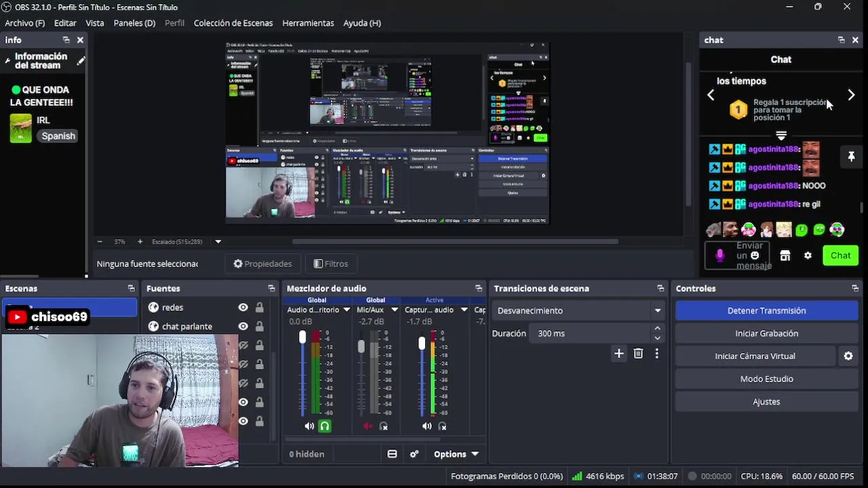The width and height of the screenshot is (868, 488).
Task: Show next chat leaderboard item
Action: coord(851,96)
